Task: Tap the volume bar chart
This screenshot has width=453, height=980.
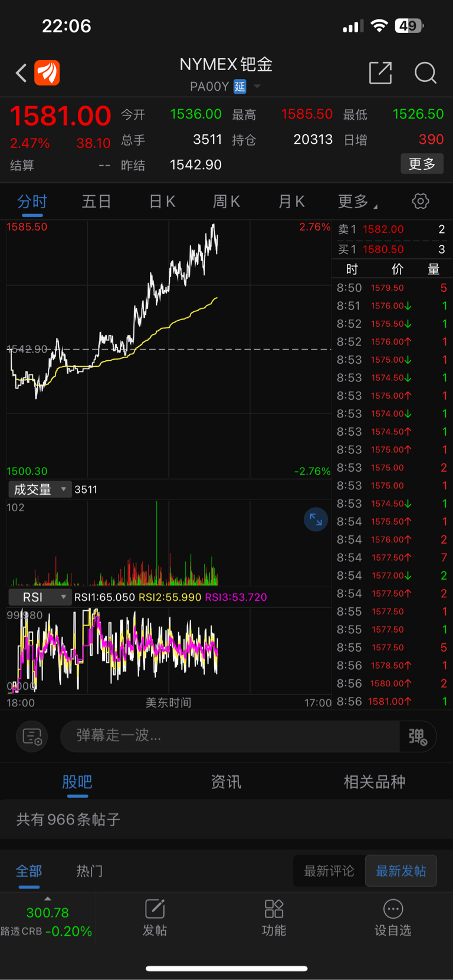Action: [169, 542]
